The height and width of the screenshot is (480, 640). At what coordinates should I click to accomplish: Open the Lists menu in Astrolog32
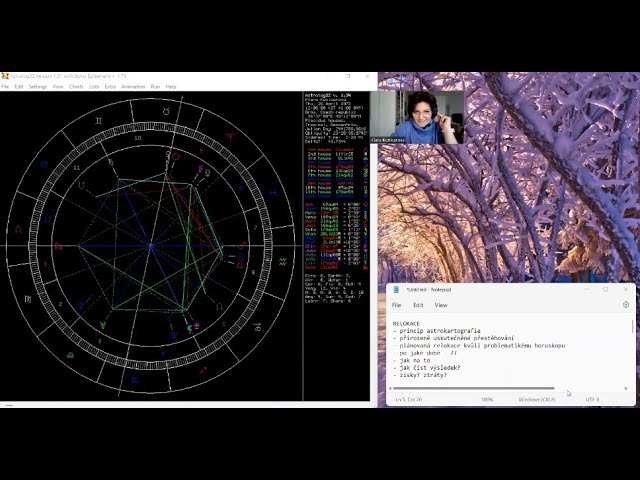(x=94, y=87)
